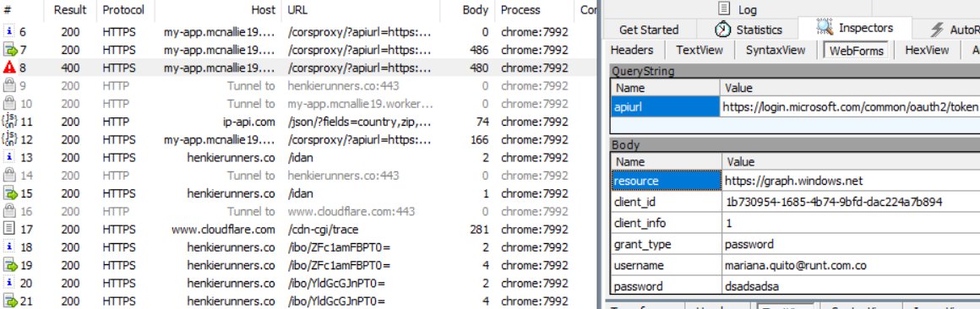This screenshot has height=309, width=980.
Task: Click the dsadsadsa password value
Action: click(x=752, y=287)
